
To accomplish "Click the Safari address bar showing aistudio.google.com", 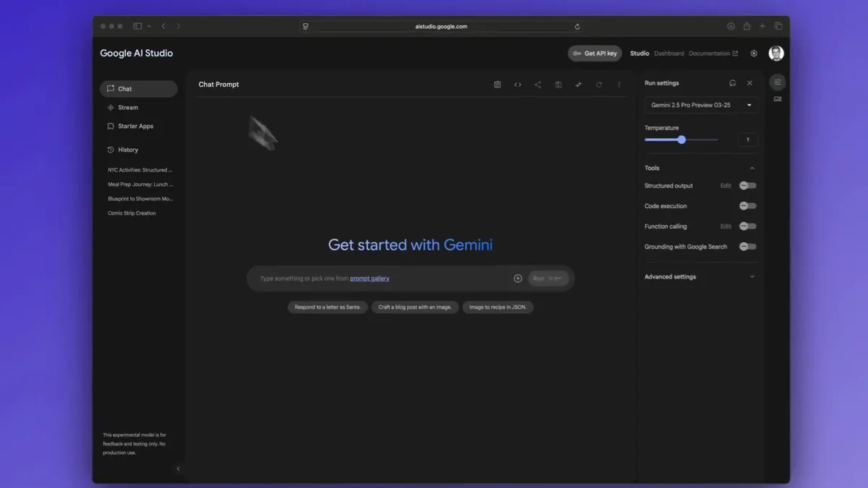I will click(x=441, y=27).
